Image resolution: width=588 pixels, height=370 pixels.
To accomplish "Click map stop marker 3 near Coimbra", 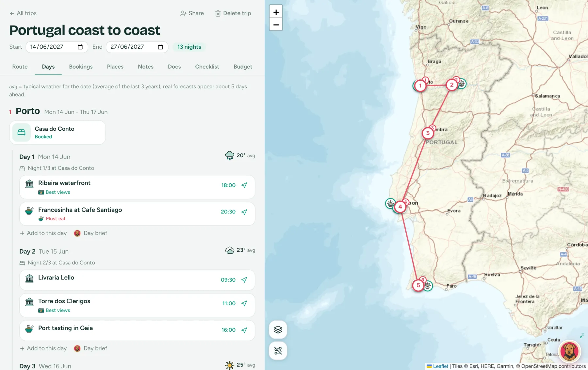I will pos(428,133).
